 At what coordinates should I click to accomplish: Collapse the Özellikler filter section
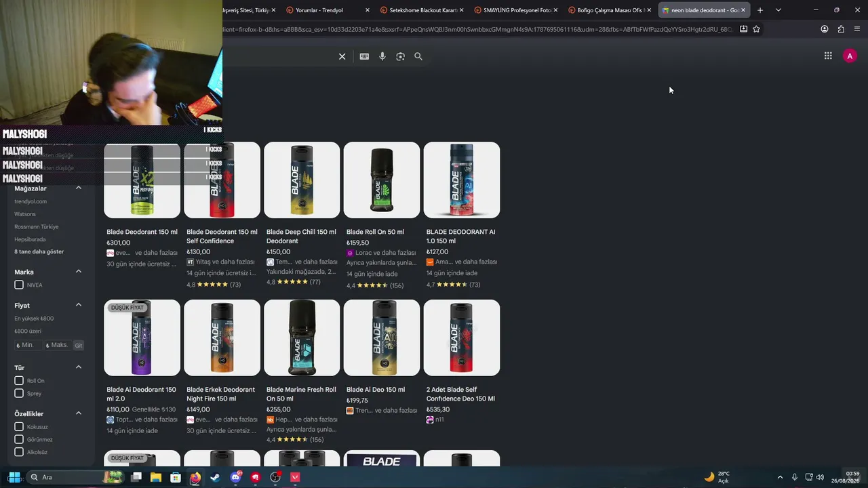point(78,413)
